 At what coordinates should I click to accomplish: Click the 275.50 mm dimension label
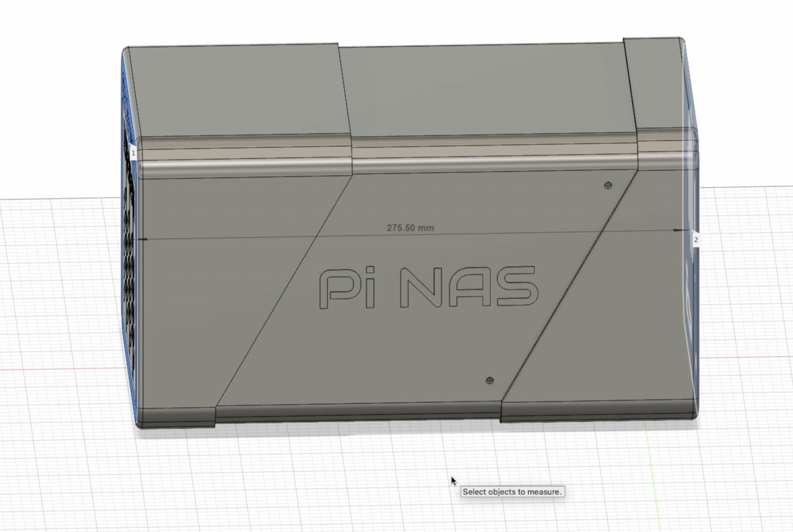tap(410, 228)
